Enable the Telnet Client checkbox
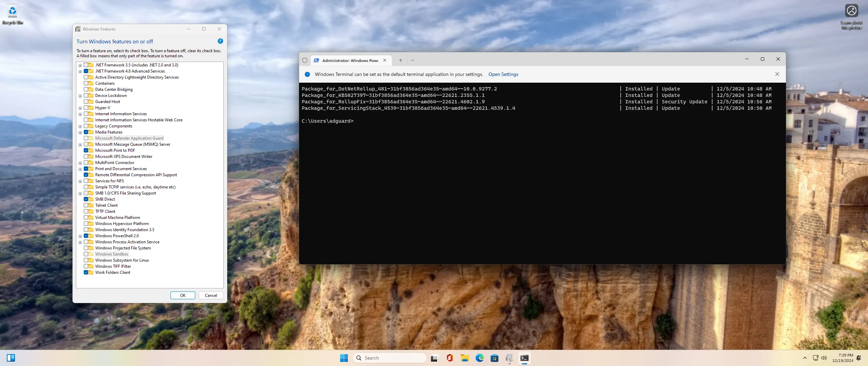868x366 pixels. point(86,205)
